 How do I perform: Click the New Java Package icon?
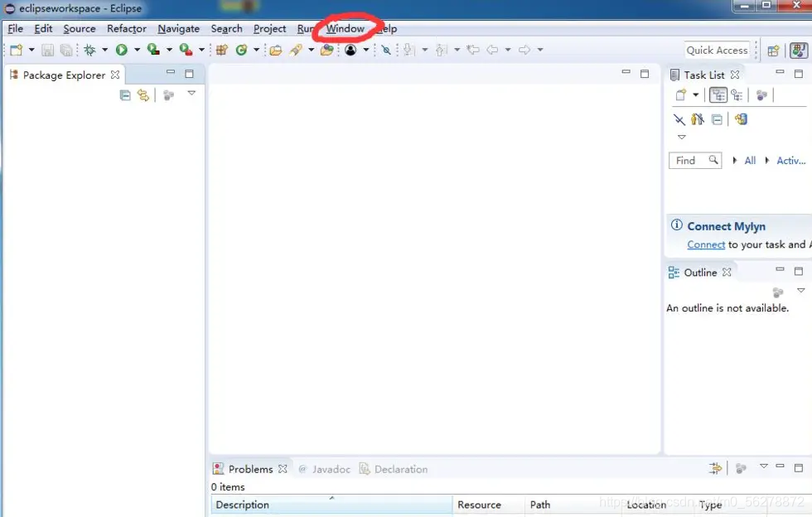pos(222,50)
